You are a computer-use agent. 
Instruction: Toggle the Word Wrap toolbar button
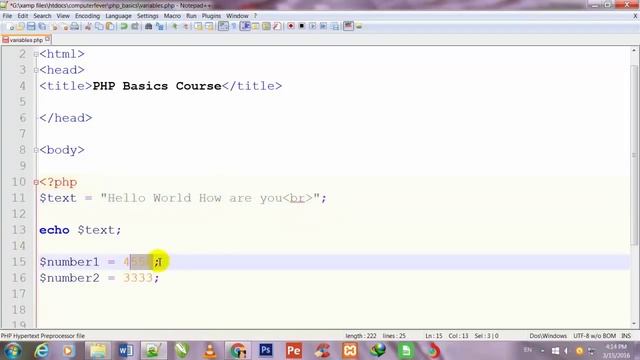click(x=223, y=27)
